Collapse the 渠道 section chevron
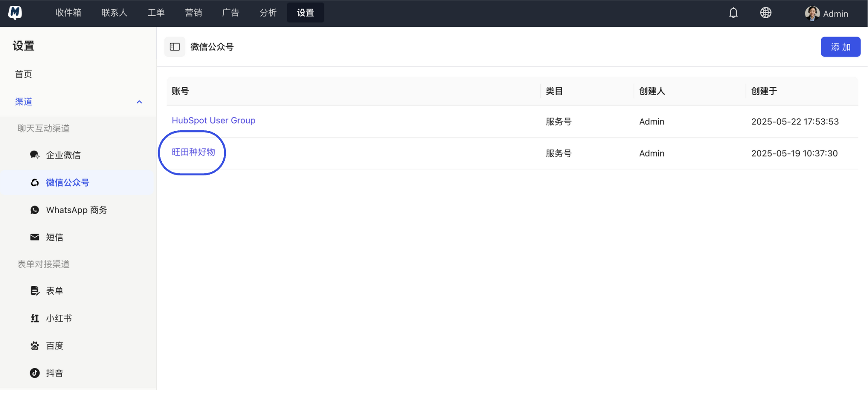Screen dimensions: 868x393 (x=139, y=101)
